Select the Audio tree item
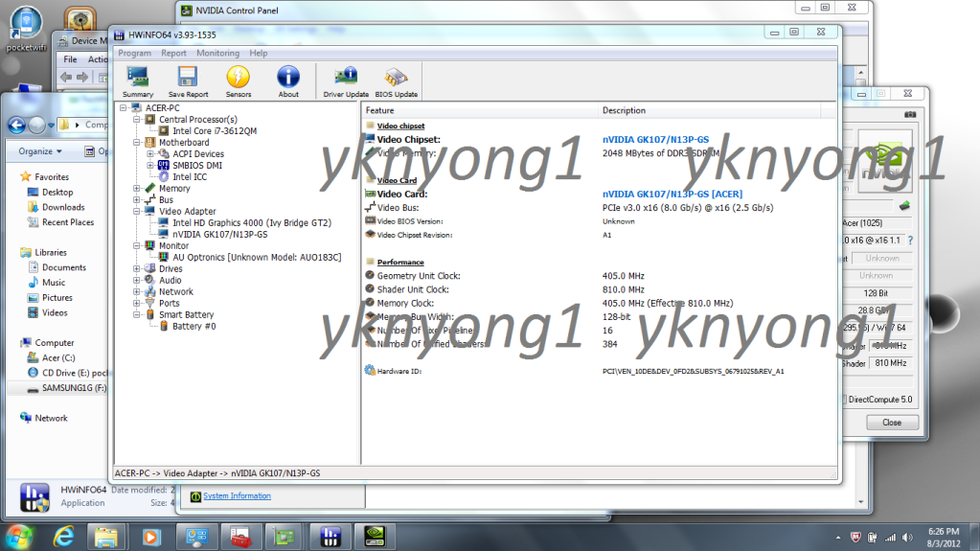 (x=170, y=280)
